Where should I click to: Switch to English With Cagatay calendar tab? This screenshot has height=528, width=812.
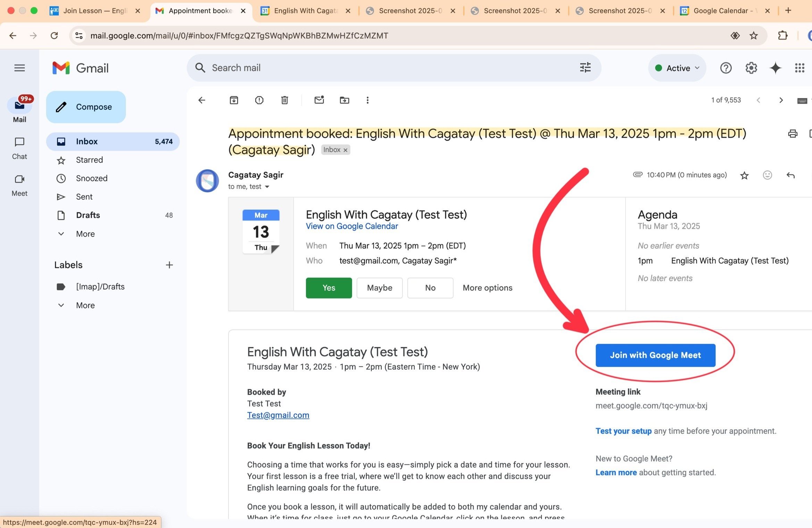pyautogui.click(x=305, y=11)
